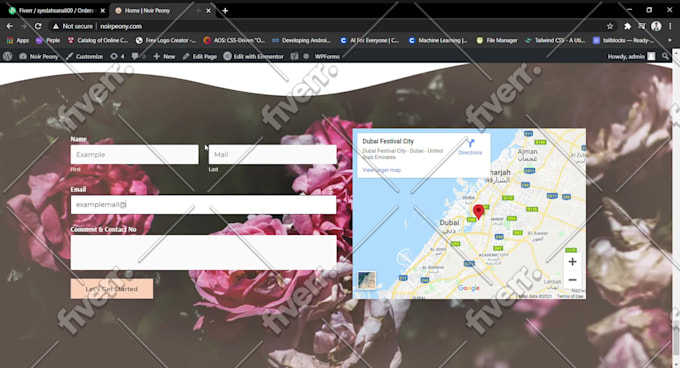Close the Home | Noir Peony tab
The width and height of the screenshot is (680, 368).
pyautogui.click(x=208, y=10)
